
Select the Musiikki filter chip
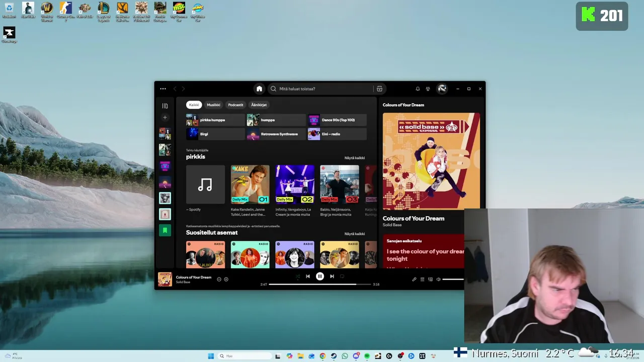pyautogui.click(x=213, y=105)
